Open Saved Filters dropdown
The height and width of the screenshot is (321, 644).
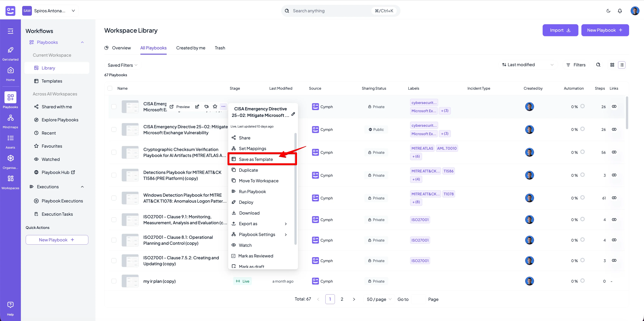pyautogui.click(x=122, y=65)
